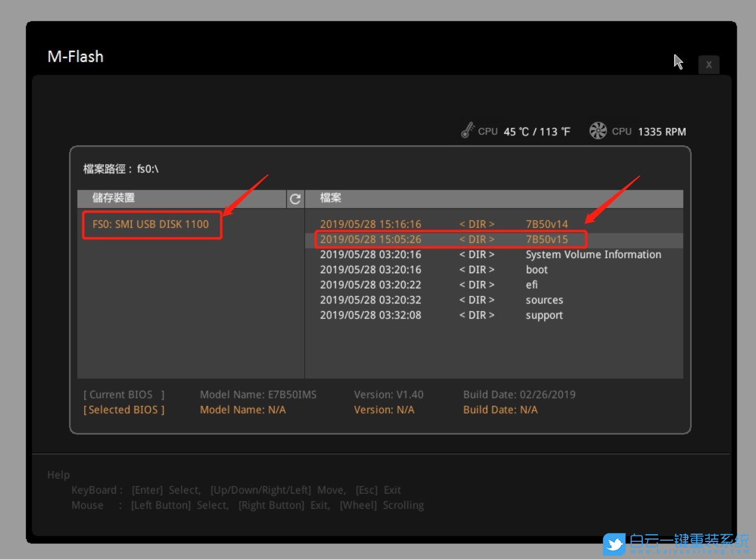This screenshot has height=559, width=756.
Task: Select the efi directory entry
Action: pyautogui.click(x=531, y=285)
